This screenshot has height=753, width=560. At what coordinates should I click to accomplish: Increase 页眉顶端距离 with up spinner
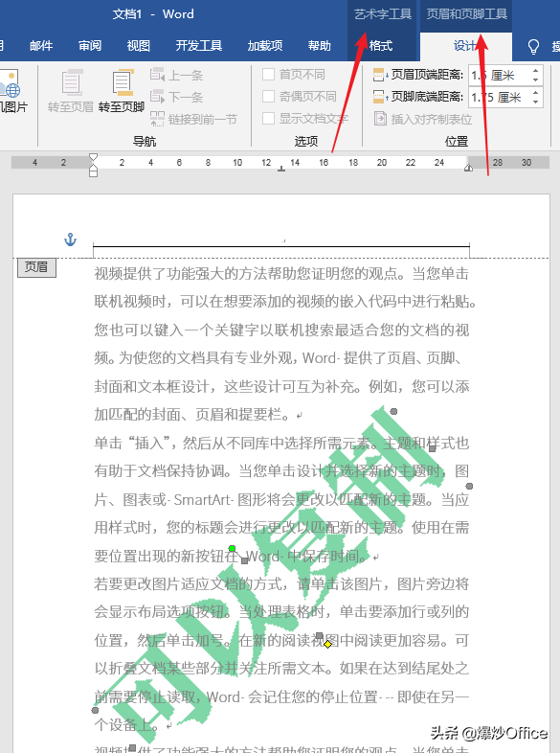click(x=535, y=71)
